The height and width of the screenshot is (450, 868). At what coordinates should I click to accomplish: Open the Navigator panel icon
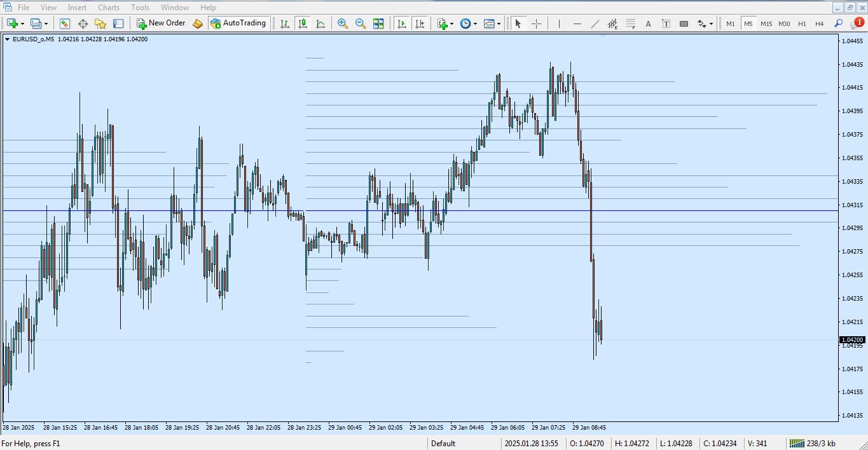tap(100, 24)
